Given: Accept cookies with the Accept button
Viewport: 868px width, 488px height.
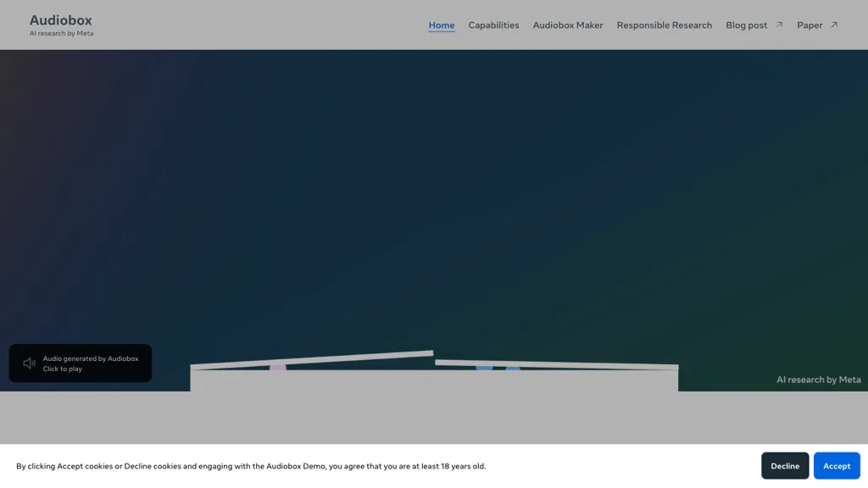Looking at the screenshot, I should click(x=836, y=466).
